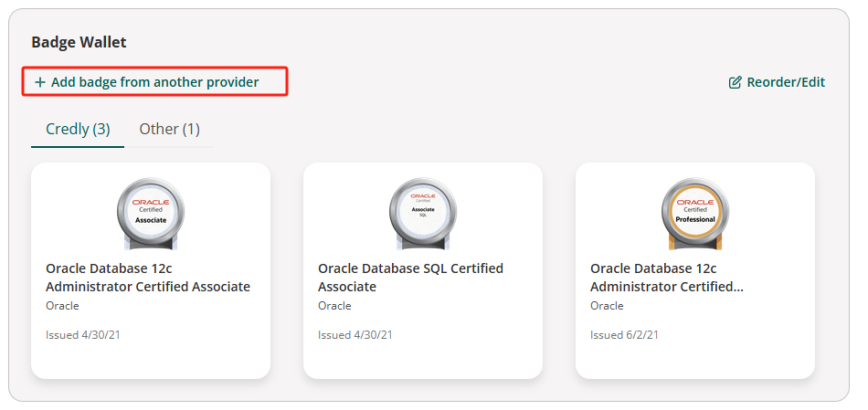868x410 pixels.
Task: Click the Oracle Associate SQL badge image
Action: [423, 215]
